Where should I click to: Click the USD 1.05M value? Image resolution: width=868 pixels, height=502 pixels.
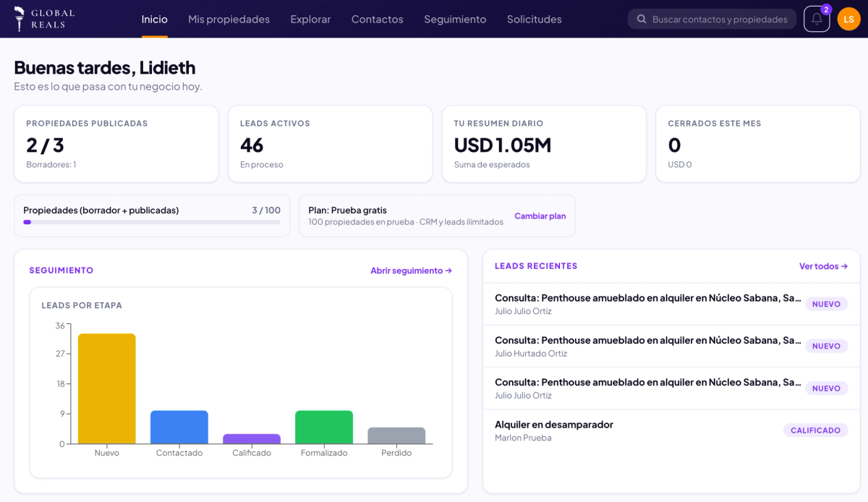(x=503, y=145)
